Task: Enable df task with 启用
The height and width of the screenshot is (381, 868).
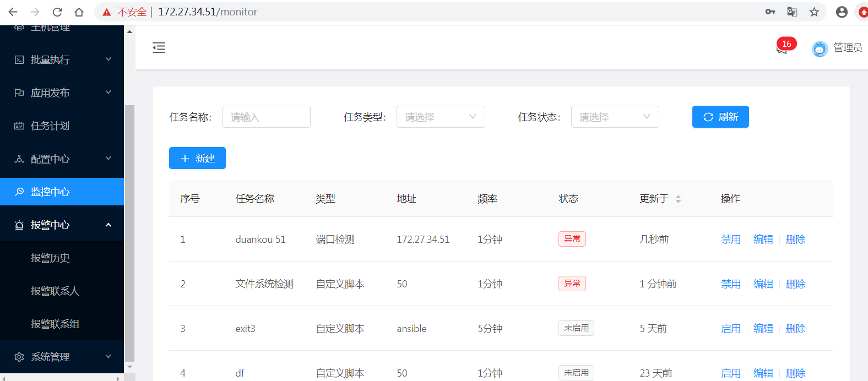Action: pos(731,373)
